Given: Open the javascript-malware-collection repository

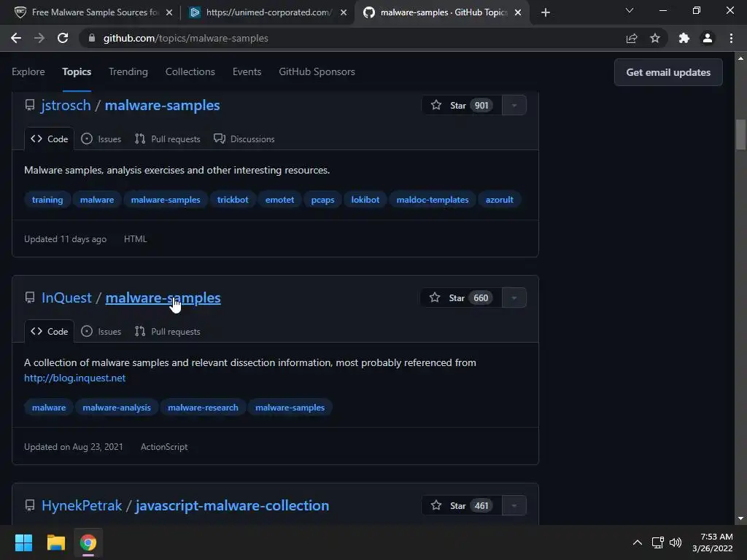Looking at the screenshot, I should (233, 505).
